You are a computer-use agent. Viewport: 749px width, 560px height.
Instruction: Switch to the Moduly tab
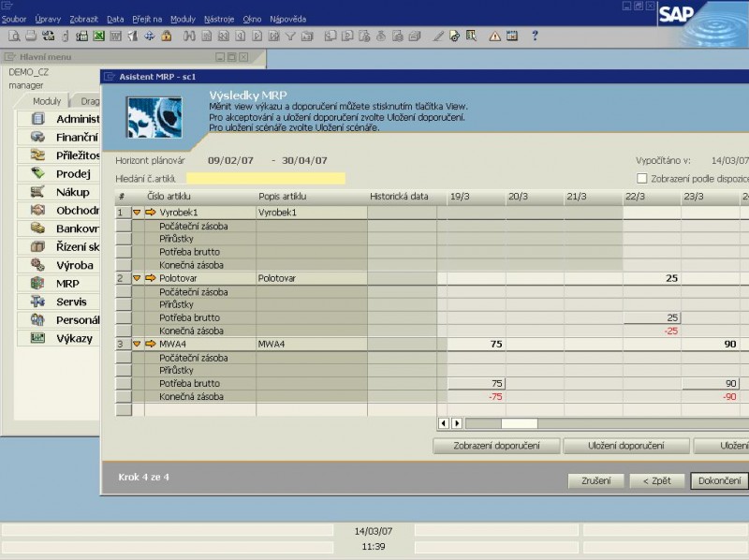[x=46, y=101]
